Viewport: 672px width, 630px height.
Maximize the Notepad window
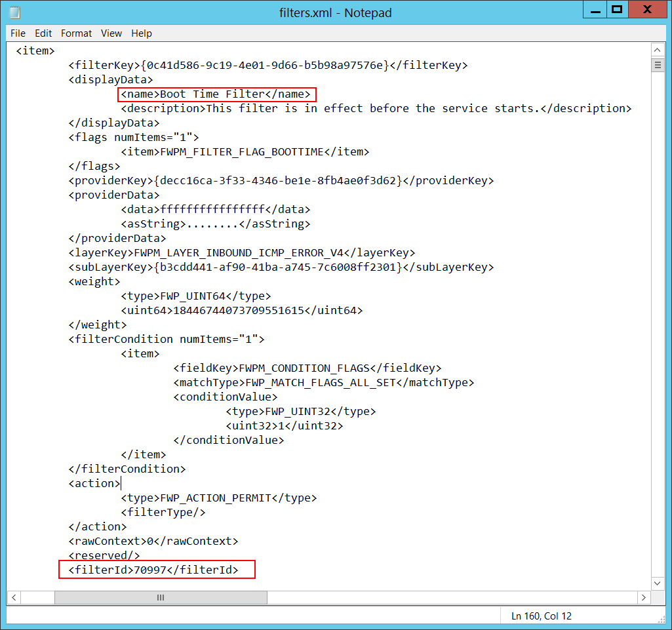616,10
